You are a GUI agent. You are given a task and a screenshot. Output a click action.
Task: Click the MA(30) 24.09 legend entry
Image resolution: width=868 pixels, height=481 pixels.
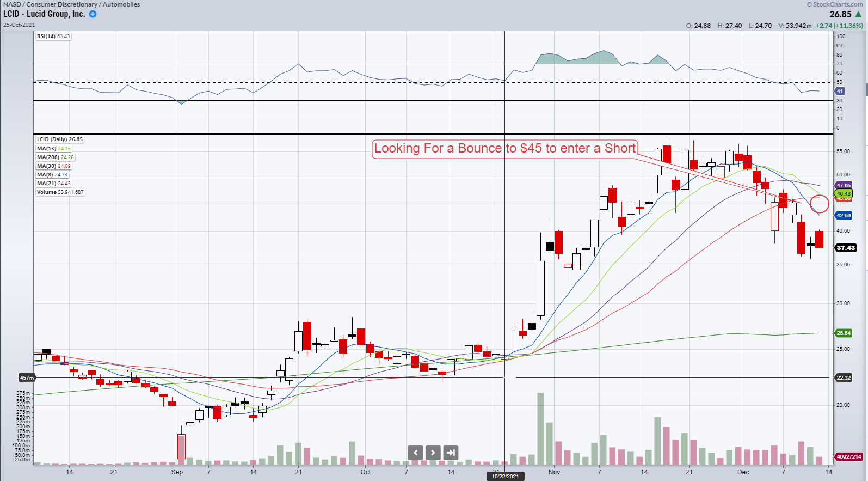click(x=54, y=166)
